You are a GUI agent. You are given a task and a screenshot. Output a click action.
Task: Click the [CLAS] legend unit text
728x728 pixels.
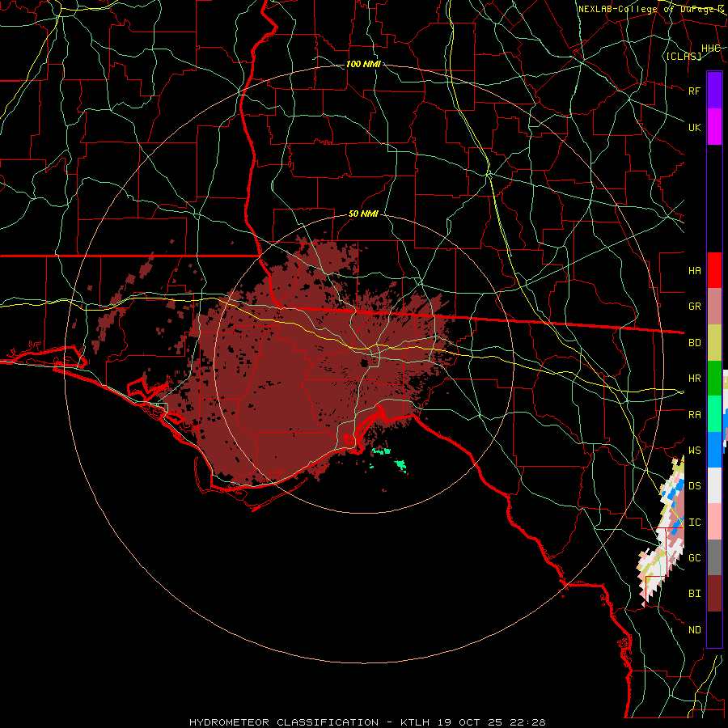[684, 56]
